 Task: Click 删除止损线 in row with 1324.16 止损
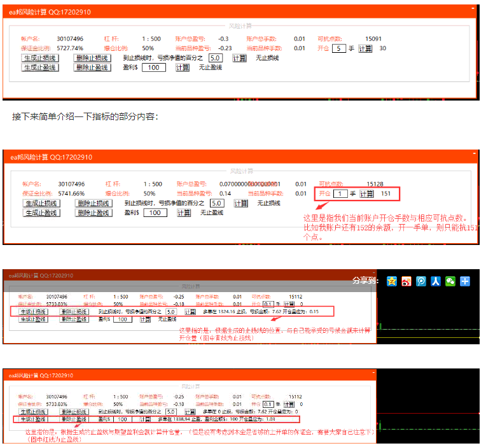tap(74, 312)
